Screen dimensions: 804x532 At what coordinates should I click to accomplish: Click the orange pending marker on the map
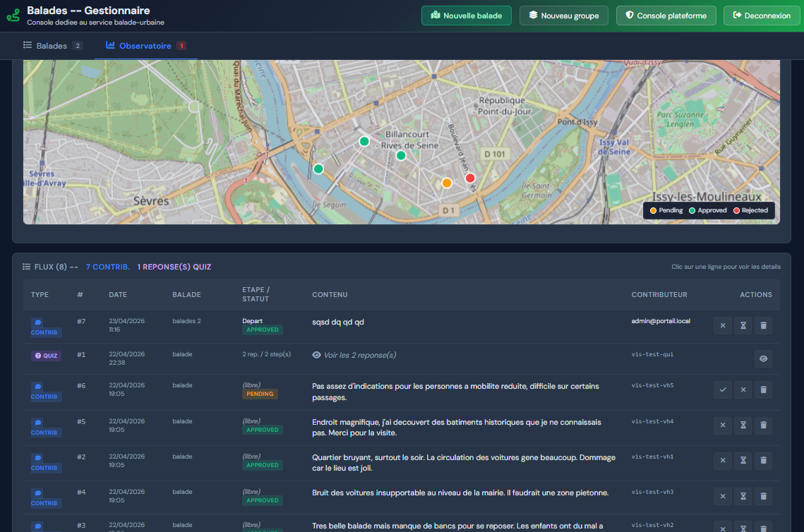pos(447,183)
